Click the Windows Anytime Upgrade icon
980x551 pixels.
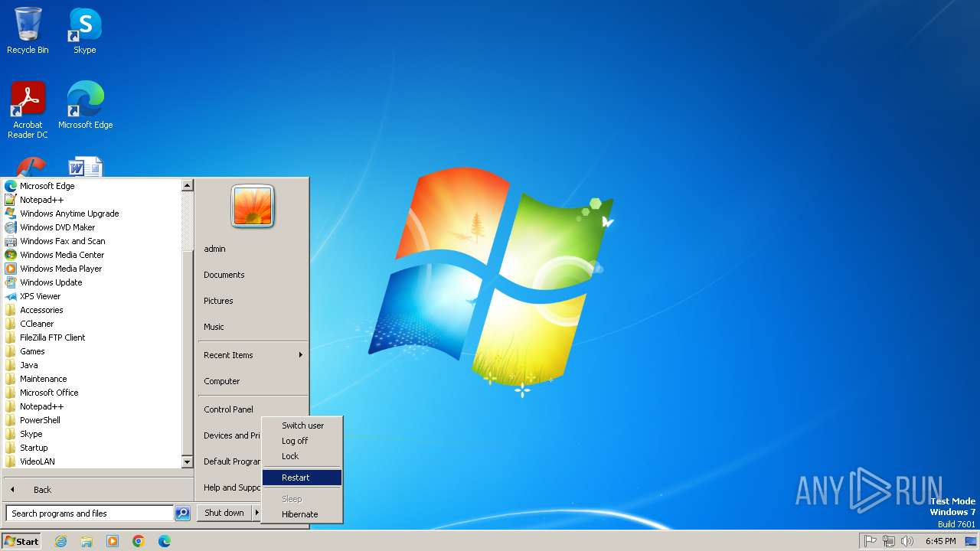coord(11,214)
